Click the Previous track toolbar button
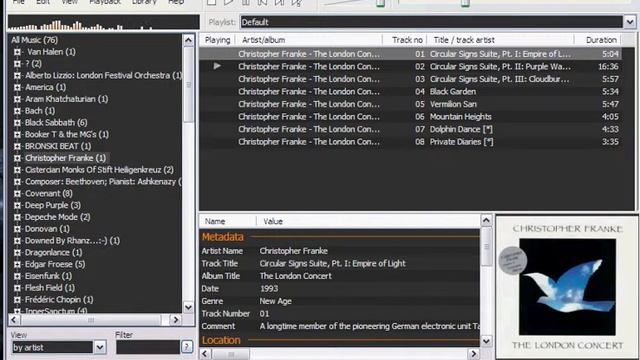 pyautogui.click(x=262, y=2)
